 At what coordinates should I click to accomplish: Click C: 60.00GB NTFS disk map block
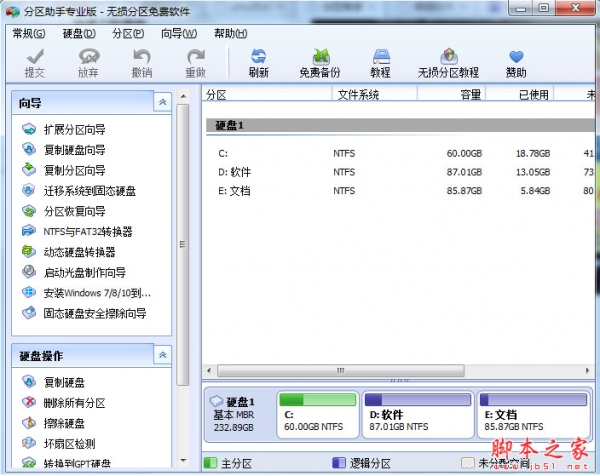tap(318, 415)
